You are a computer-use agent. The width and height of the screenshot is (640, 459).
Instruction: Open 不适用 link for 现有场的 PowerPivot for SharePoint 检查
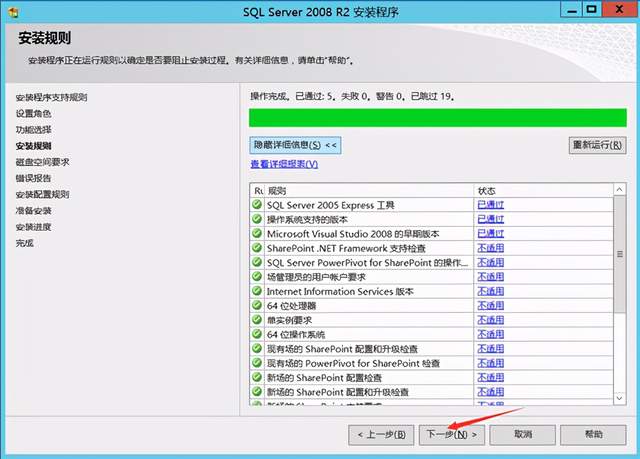[491, 363]
